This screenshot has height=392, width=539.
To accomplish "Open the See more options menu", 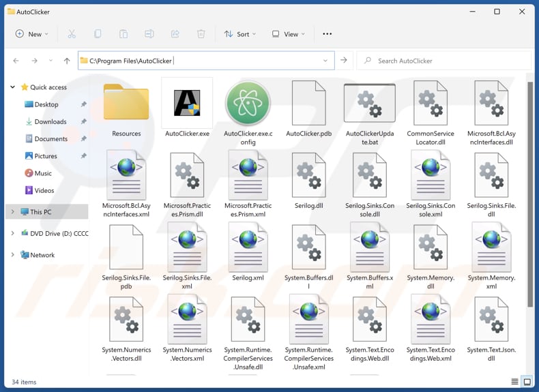I will tap(327, 34).
